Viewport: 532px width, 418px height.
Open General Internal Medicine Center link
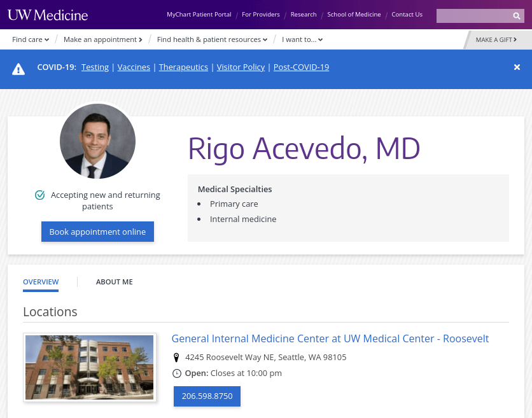point(330,338)
